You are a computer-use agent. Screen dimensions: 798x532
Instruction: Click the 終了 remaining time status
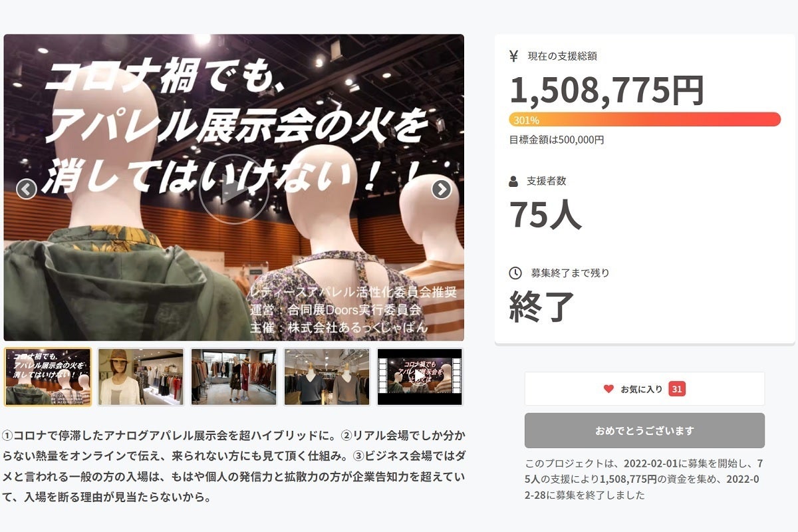tap(542, 307)
